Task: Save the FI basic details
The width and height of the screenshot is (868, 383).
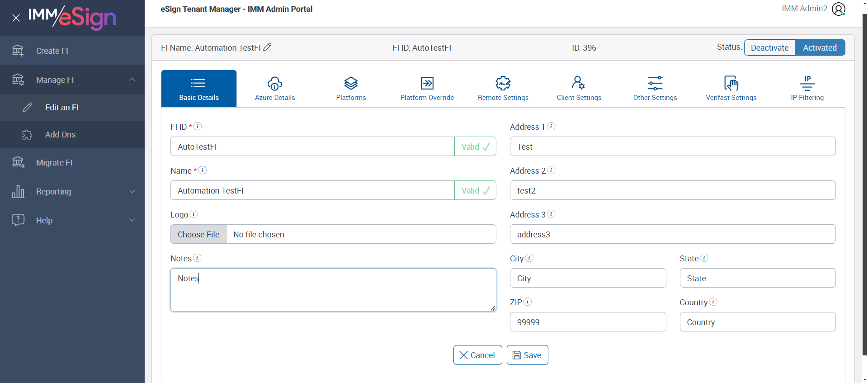Action: click(x=527, y=355)
